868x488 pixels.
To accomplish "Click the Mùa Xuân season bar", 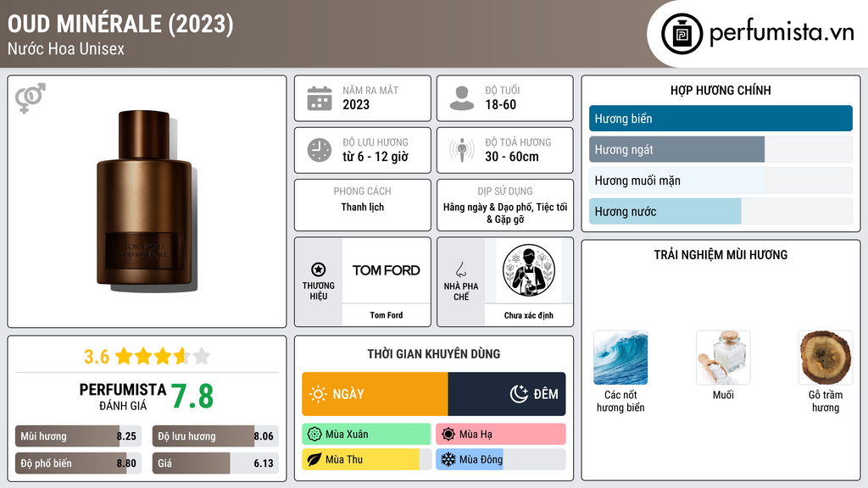I will tap(366, 435).
